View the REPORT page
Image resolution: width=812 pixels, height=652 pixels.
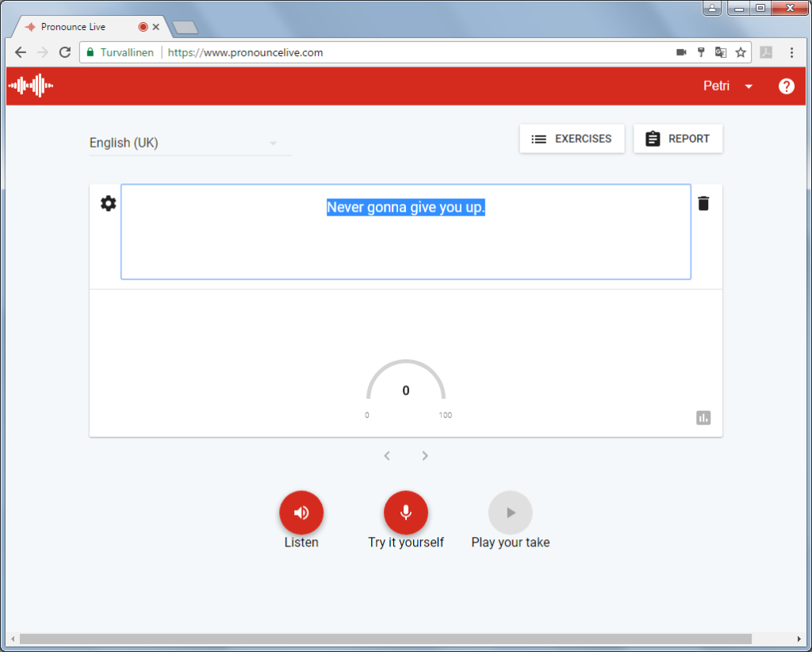tap(678, 139)
